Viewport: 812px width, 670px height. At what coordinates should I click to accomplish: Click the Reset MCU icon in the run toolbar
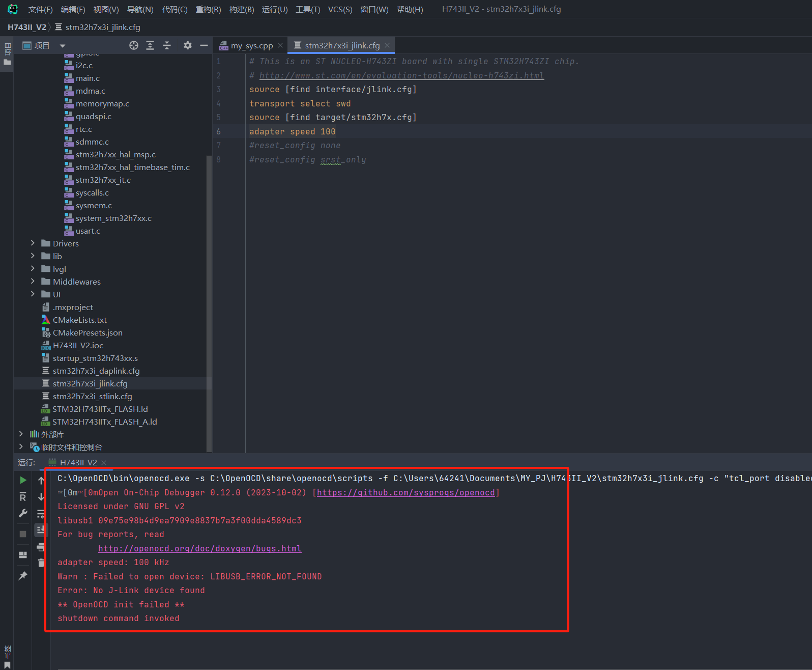(x=23, y=496)
